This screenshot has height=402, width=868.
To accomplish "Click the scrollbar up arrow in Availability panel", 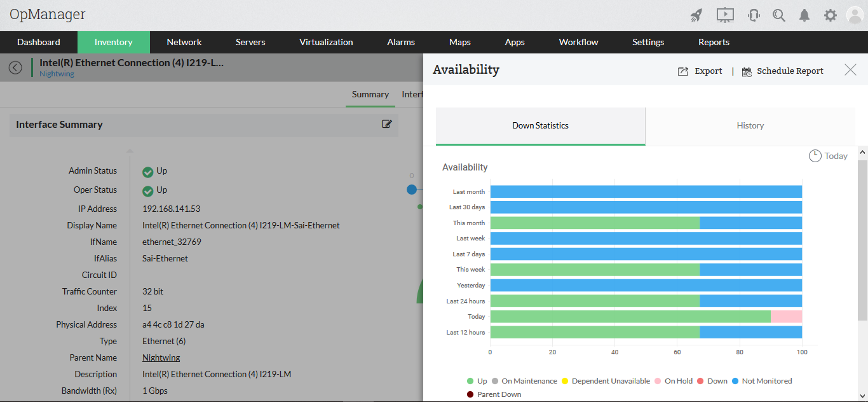I will click(x=862, y=153).
